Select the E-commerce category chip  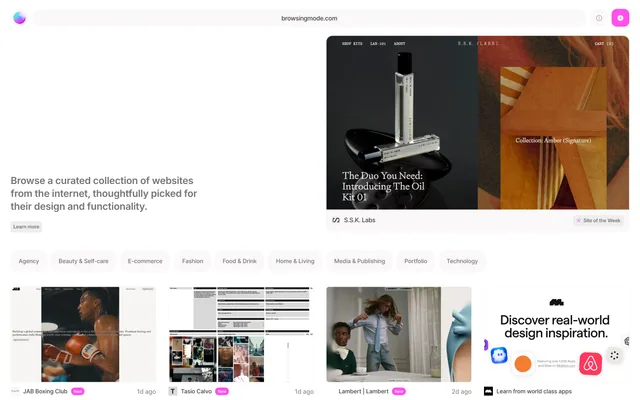click(x=145, y=261)
